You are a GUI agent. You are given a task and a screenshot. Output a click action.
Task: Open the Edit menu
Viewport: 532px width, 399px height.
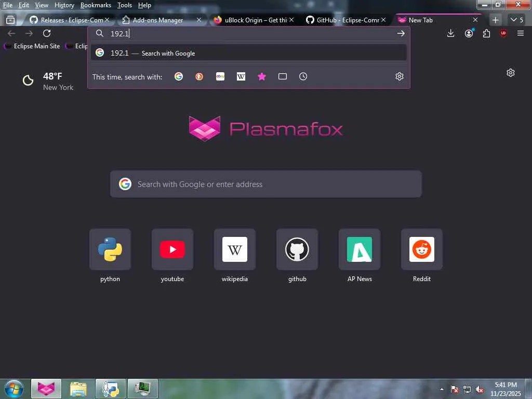(x=23, y=5)
